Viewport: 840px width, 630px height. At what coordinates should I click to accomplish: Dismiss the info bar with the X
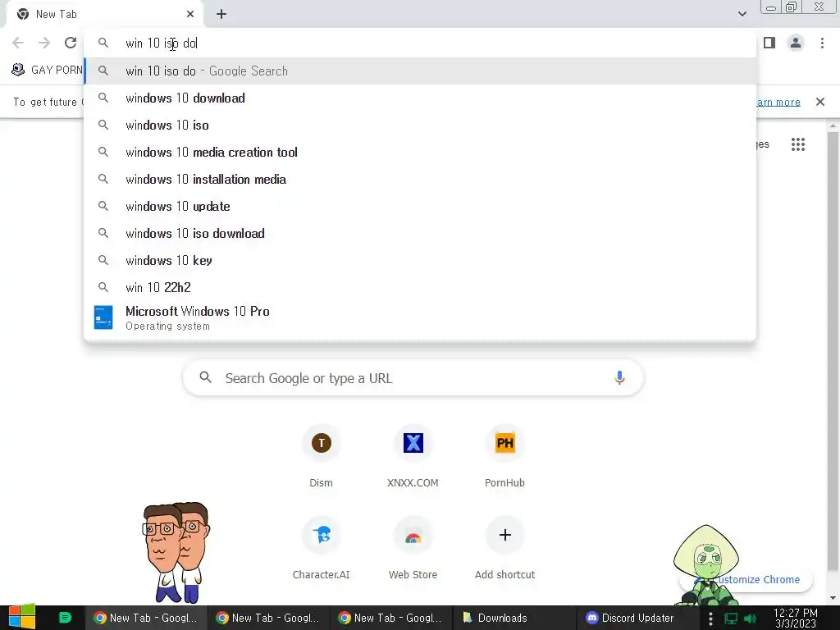[819, 102]
